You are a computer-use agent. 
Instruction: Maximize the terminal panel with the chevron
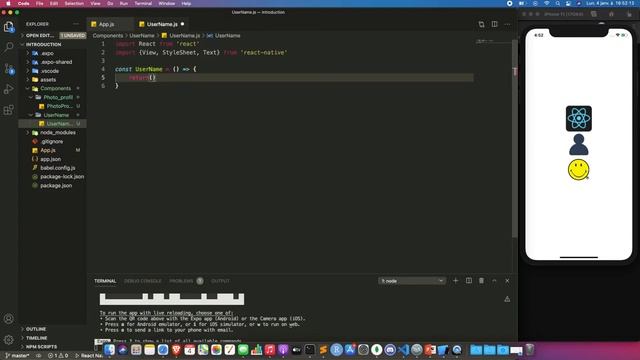pyautogui.click(x=494, y=281)
